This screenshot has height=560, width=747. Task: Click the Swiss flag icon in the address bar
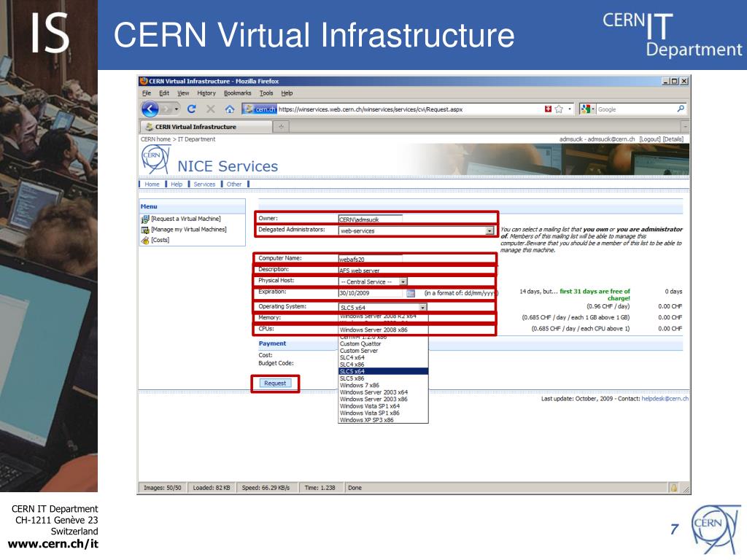point(548,109)
